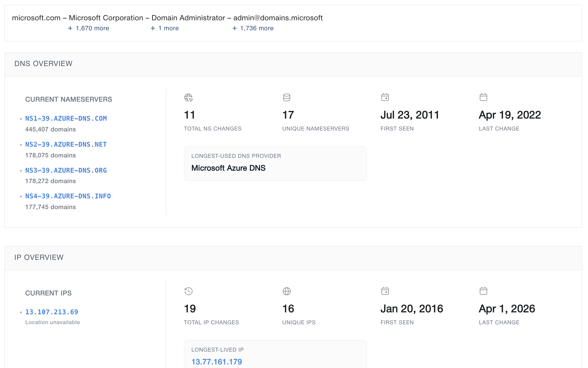Click the 'Location unavailable' text
This screenshot has width=588, height=368.
(x=53, y=322)
